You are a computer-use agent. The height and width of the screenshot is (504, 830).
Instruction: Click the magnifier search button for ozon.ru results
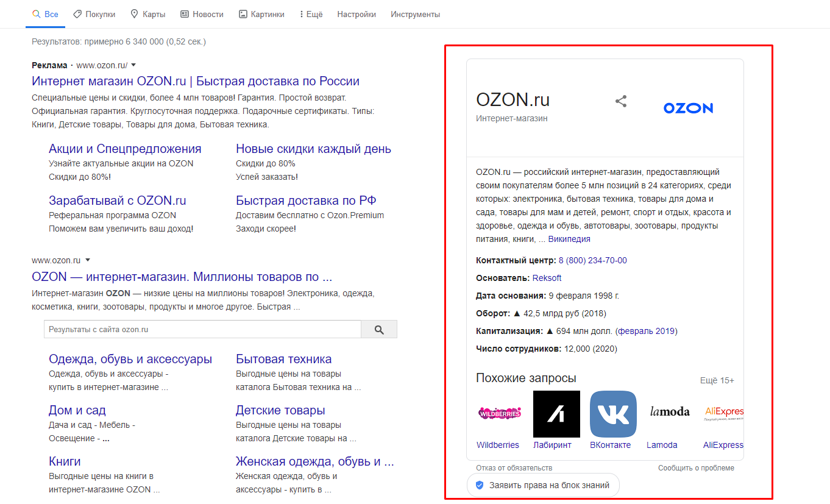379,330
